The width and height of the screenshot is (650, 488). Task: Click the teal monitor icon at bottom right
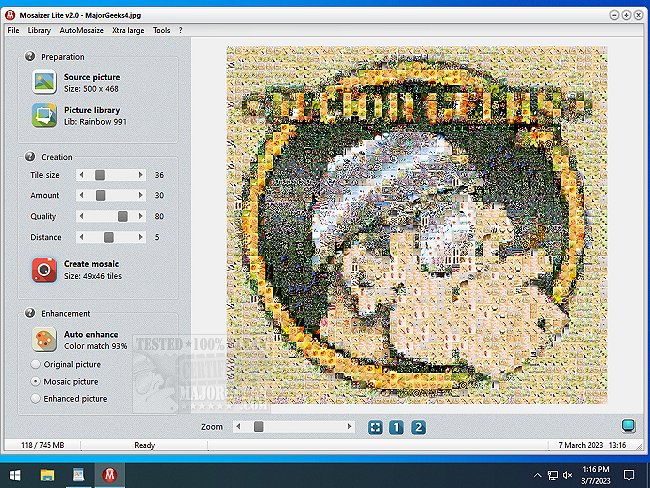(x=628, y=425)
